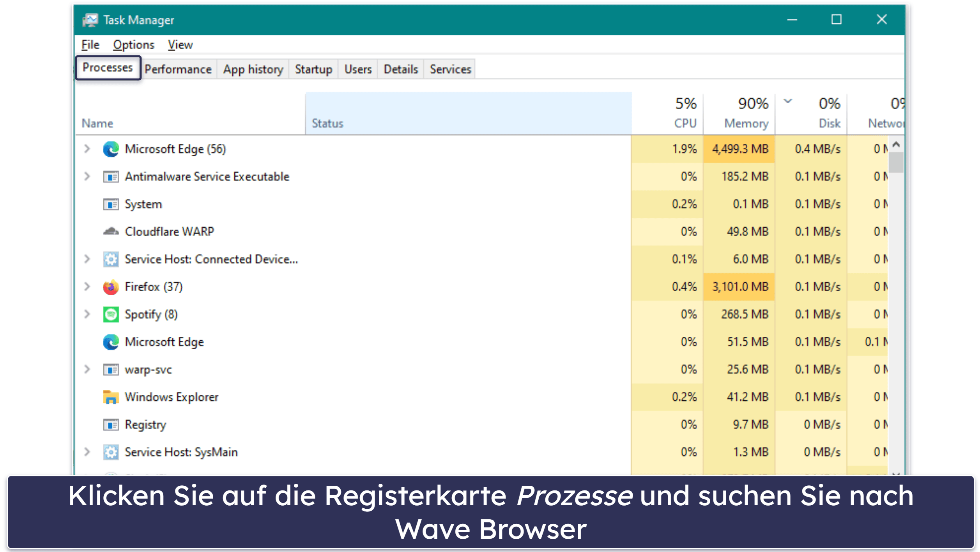This screenshot has width=980, height=552.
Task: Click the 49.8 MB memory cell
Action: click(739, 232)
